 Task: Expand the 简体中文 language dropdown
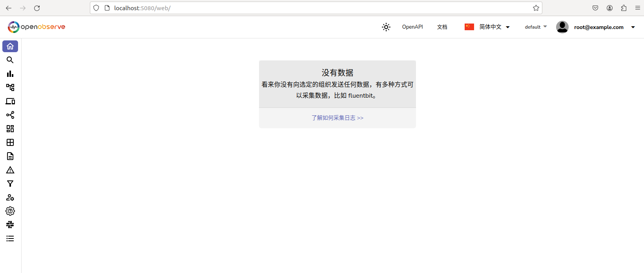coord(487,27)
